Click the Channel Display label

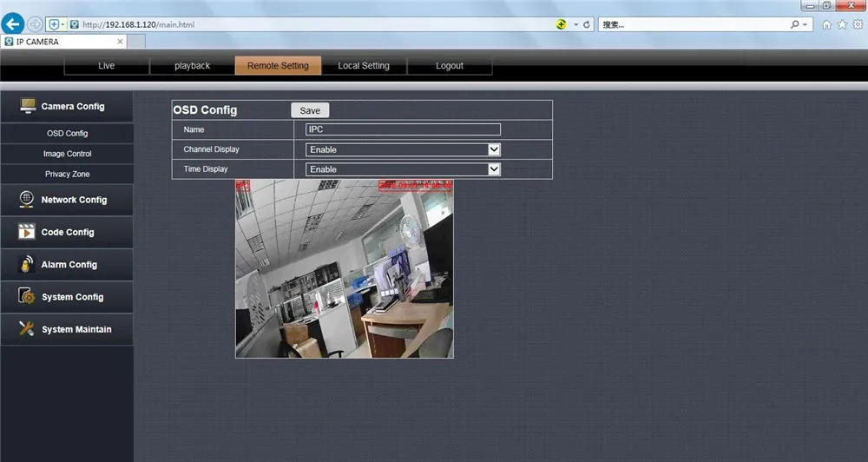click(x=212, y=149)
